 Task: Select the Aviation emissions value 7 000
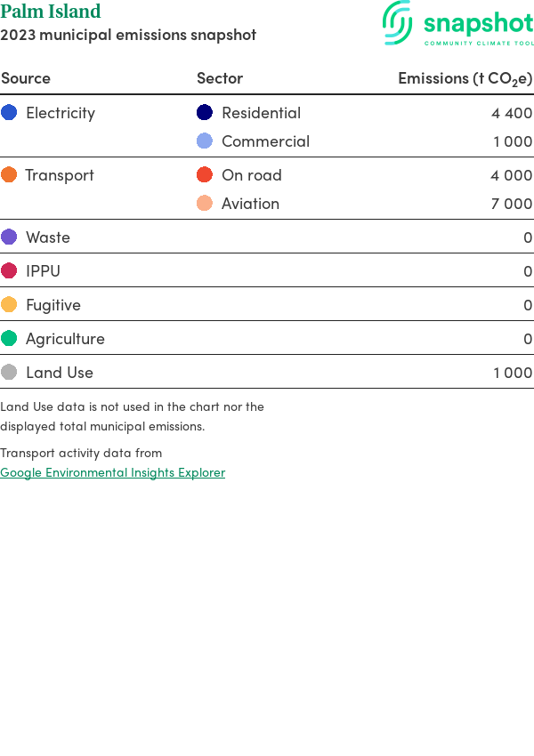(512, 204)
